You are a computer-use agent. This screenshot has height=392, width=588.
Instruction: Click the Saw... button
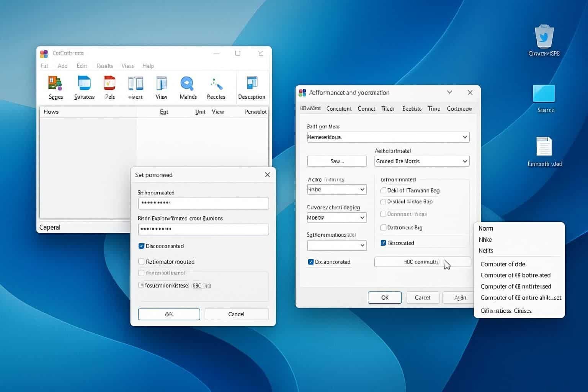[337, 161]
